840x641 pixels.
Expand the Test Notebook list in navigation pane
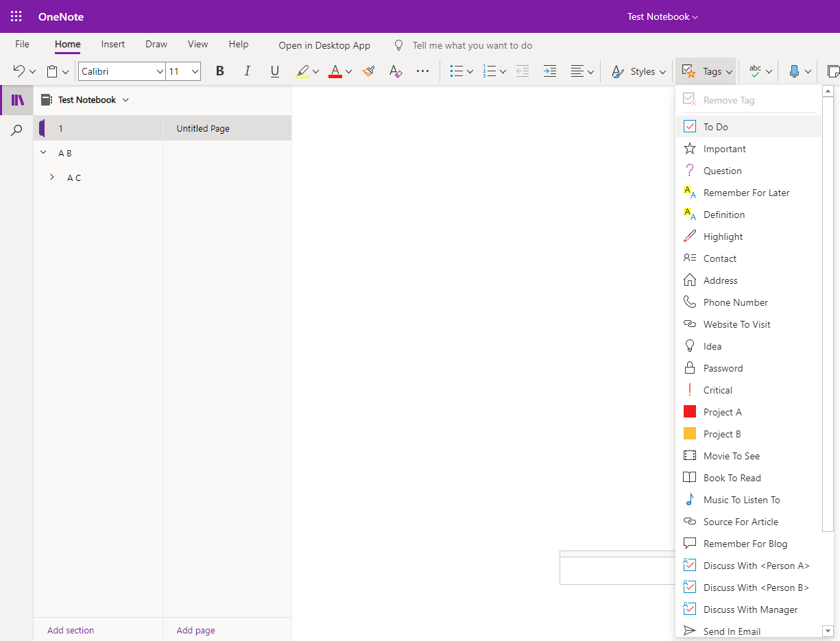(125, 100)
